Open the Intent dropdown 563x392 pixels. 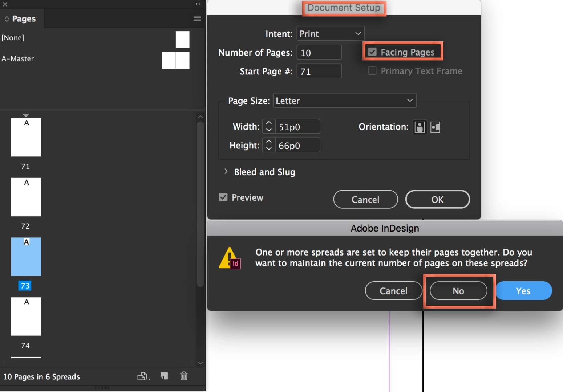click(x=331, y=34)
